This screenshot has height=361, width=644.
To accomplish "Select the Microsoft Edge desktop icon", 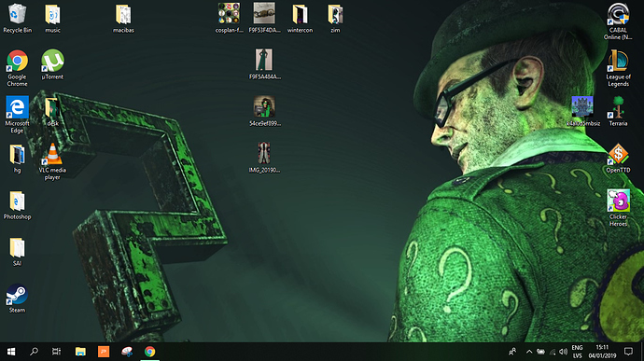I will tap(17, 115).
